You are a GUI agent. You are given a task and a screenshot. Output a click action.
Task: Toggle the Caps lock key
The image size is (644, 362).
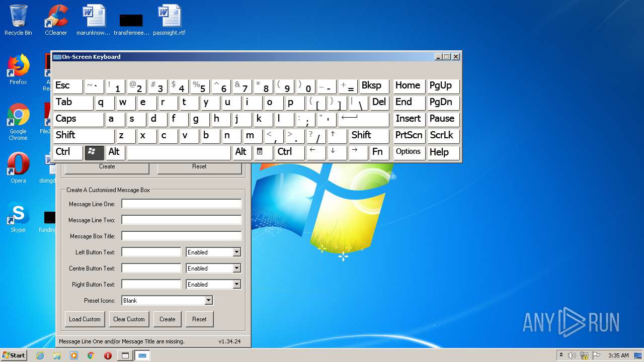(78, 119)
